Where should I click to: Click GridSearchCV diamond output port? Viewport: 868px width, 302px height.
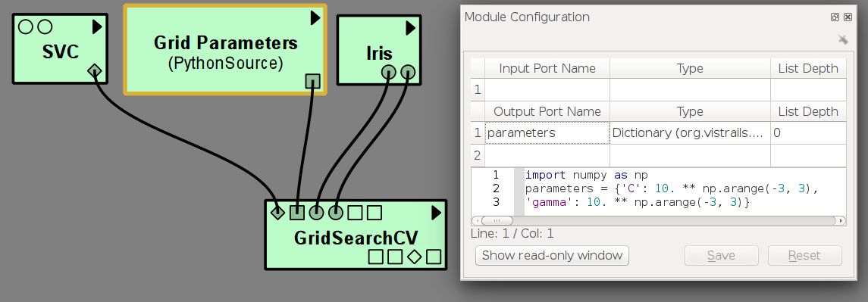pyautogui.click(x=414, y=257)
